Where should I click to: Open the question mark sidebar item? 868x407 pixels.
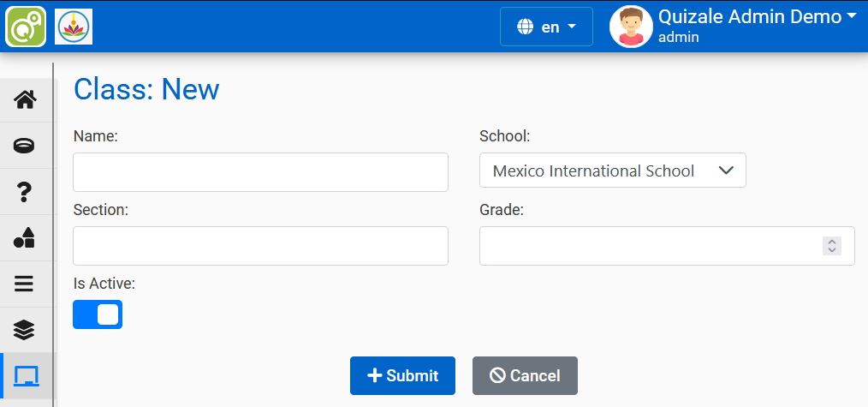tap(26, 192)
